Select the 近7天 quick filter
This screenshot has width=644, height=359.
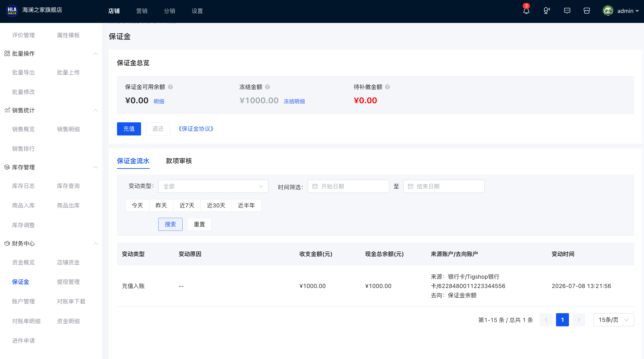pyautogui.click(x=187, y=205)
